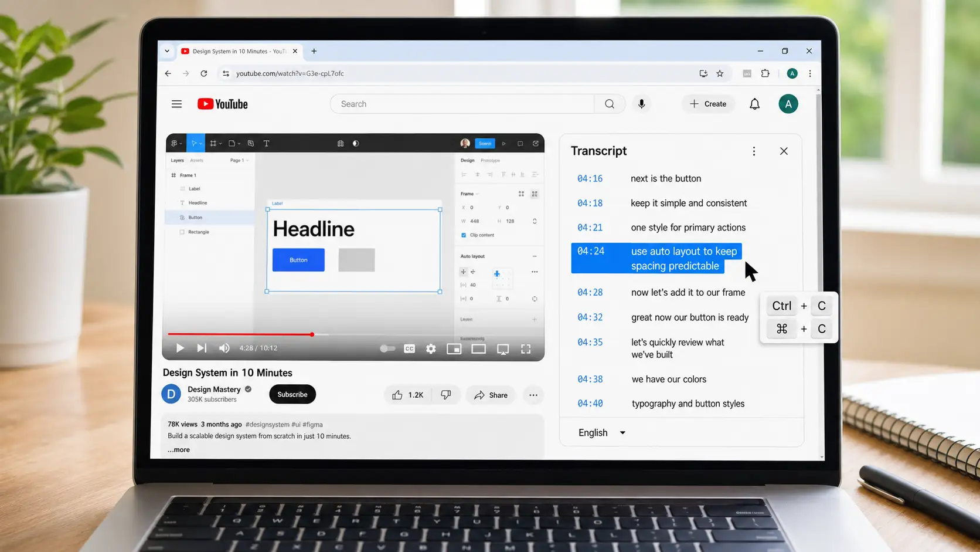Toggle the autoplay switch in player

pyautogui.click(x=387, y=348)
